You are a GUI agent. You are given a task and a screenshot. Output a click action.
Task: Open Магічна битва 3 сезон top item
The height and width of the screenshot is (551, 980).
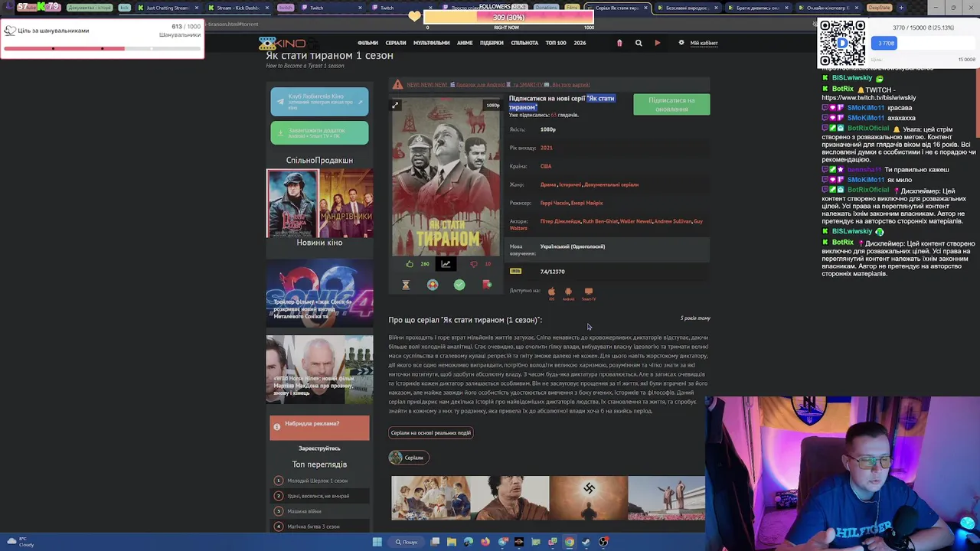313,527
